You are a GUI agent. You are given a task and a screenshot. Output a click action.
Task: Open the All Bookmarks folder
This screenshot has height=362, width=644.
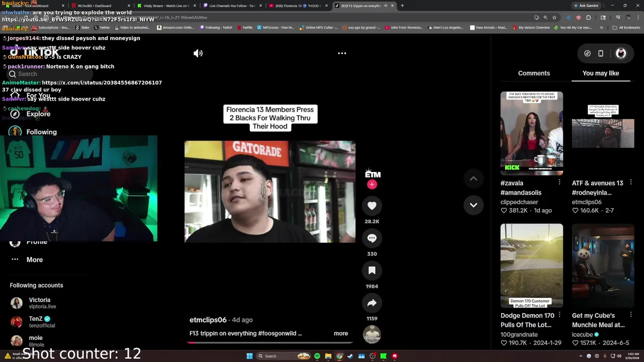pyautogui.click(x=626, y=28)
